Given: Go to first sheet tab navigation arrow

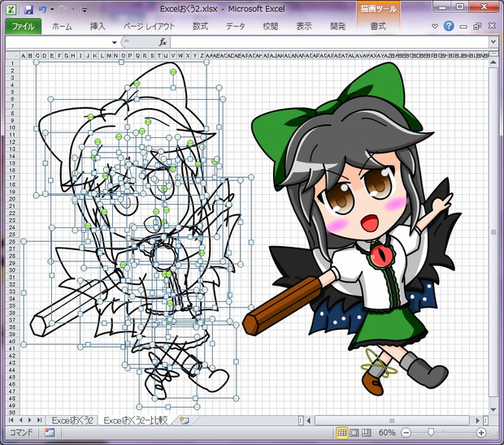Looking at the screenshot, I should tap(11, 420).
